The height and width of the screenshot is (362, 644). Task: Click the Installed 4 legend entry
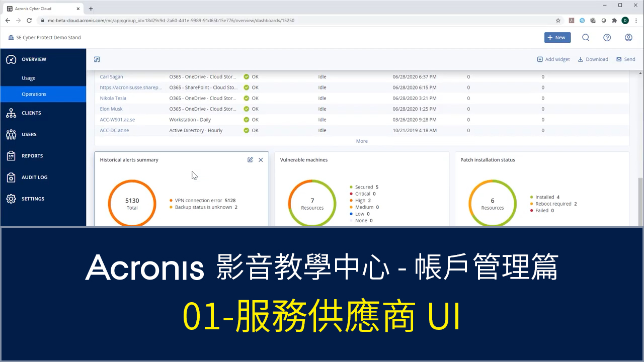tap(545, 197)
